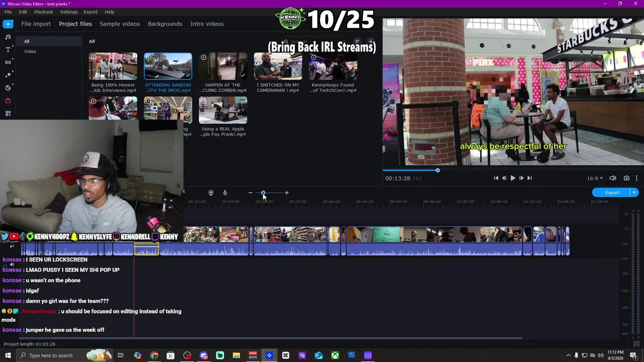Click the preview seek bar handle
The image size is (644, 362).
click(438, 170)
